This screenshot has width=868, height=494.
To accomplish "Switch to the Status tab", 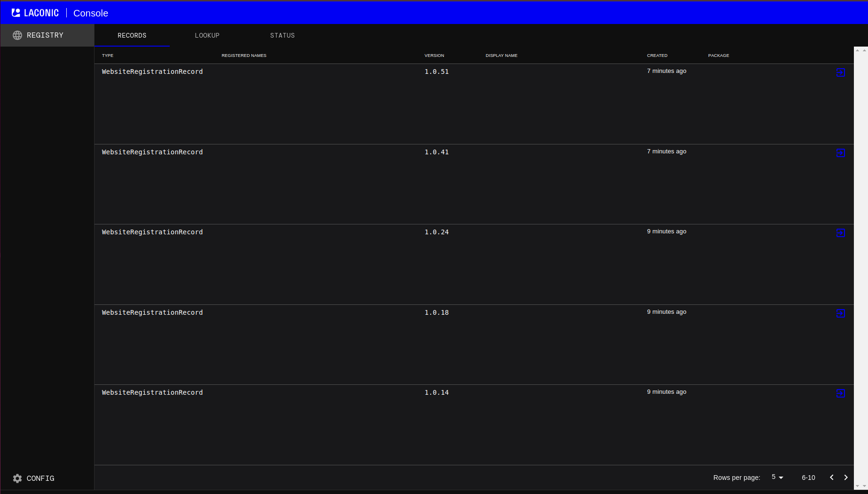I will pyautogui.click(x=282, y=36).
